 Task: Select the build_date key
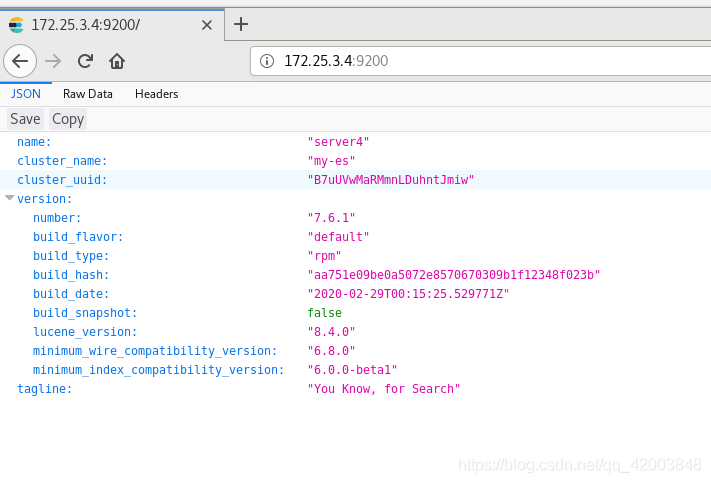pyautogui.click(x=71, y=294)
